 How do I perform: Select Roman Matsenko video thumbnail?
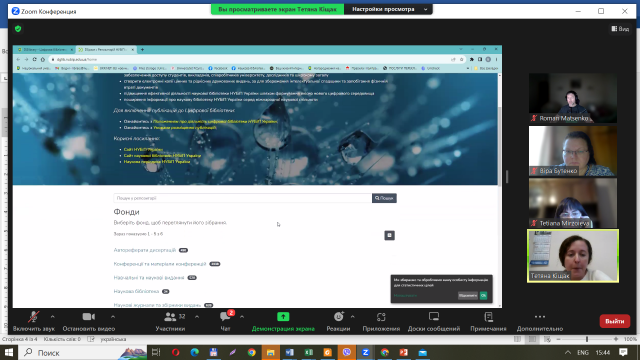pyautogui.click(x=573, y=98)
